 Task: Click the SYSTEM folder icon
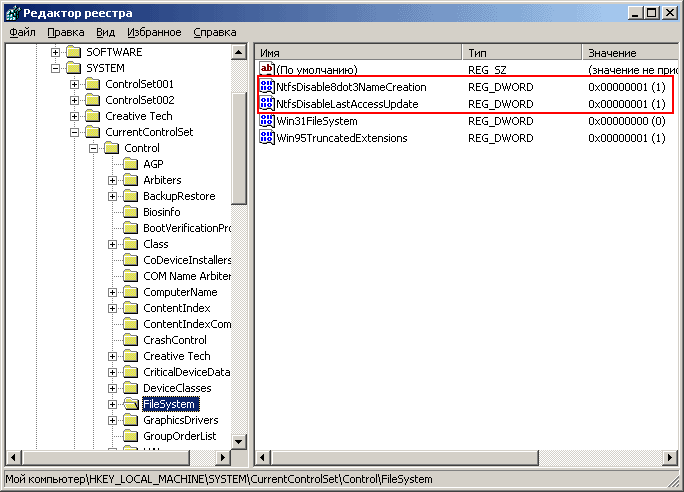(x=74, y=68)
